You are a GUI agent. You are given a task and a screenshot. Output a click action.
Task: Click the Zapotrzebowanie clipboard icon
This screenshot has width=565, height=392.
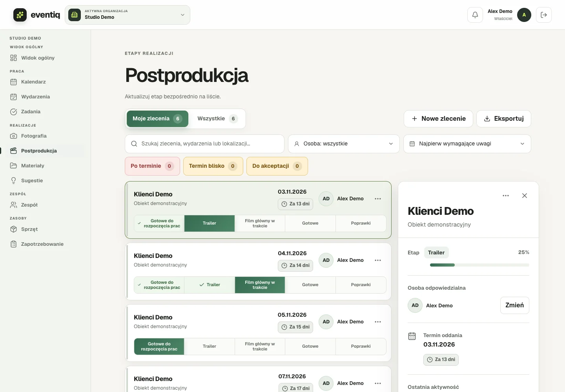click(13, 244)
